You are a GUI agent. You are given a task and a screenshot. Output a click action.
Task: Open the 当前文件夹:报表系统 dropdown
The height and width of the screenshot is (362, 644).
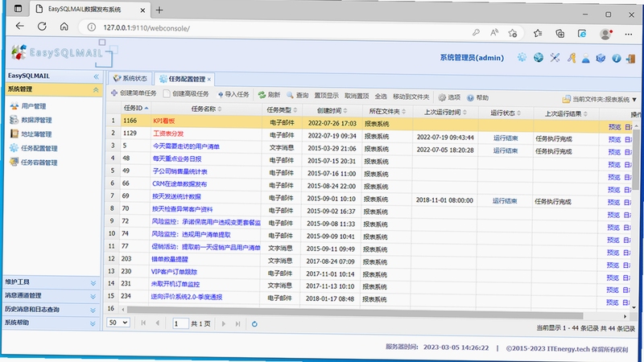coord(599,99)
